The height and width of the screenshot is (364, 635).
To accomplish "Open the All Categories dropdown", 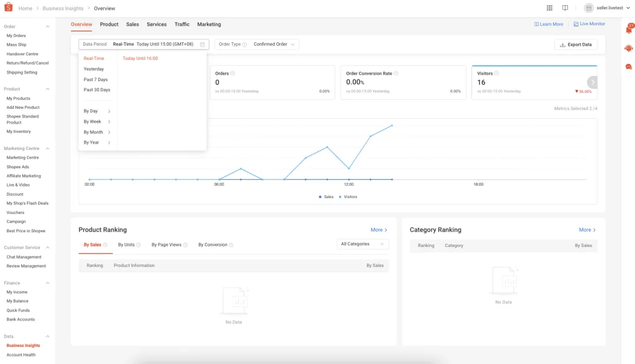I will (x=363, y=244).
